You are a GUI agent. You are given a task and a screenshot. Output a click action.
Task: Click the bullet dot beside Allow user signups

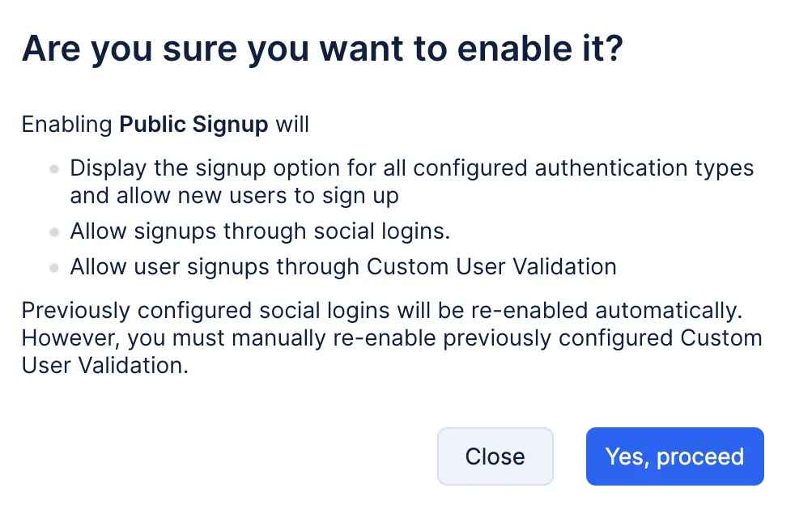tap(54, 267)
